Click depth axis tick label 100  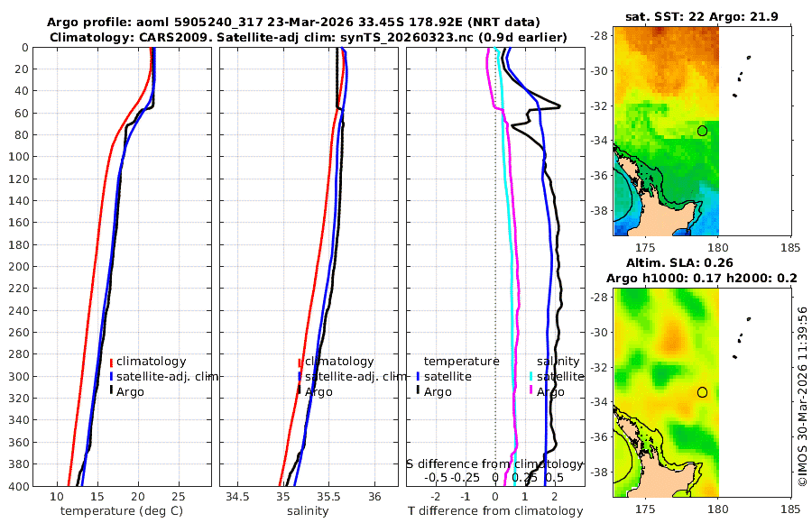pyautogui.click(x=19, y=156)
